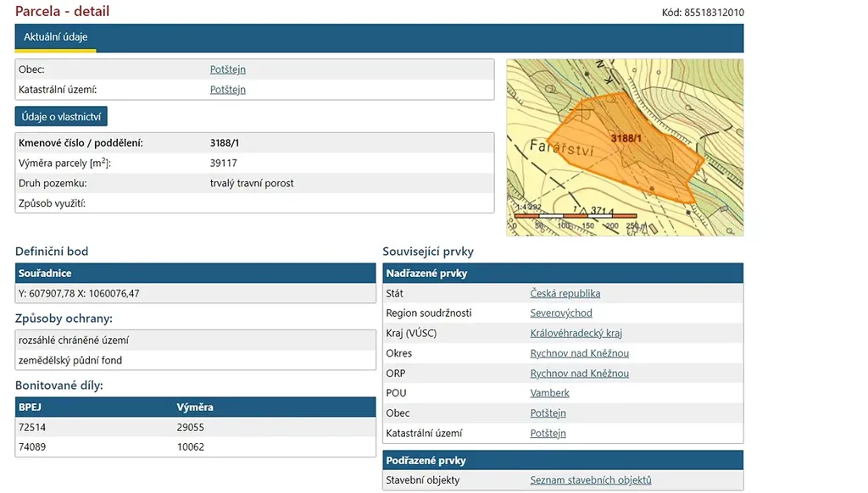Select the BPEJ 72514 row
The height and width of the screenshot is (493, 868).
pos(195,427)
